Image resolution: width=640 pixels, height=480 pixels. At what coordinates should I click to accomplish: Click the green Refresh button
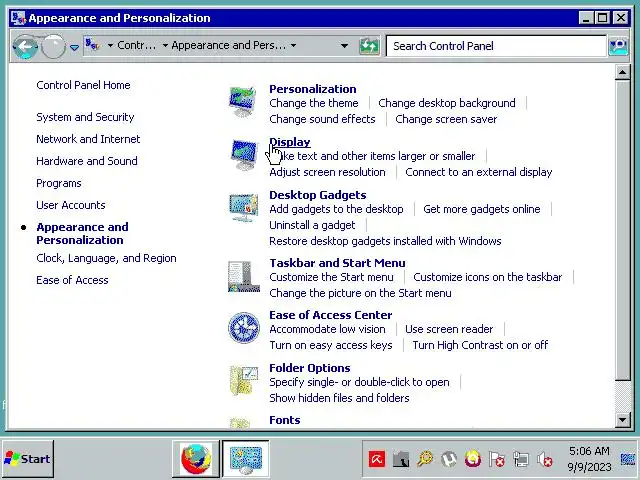(369, 46)
